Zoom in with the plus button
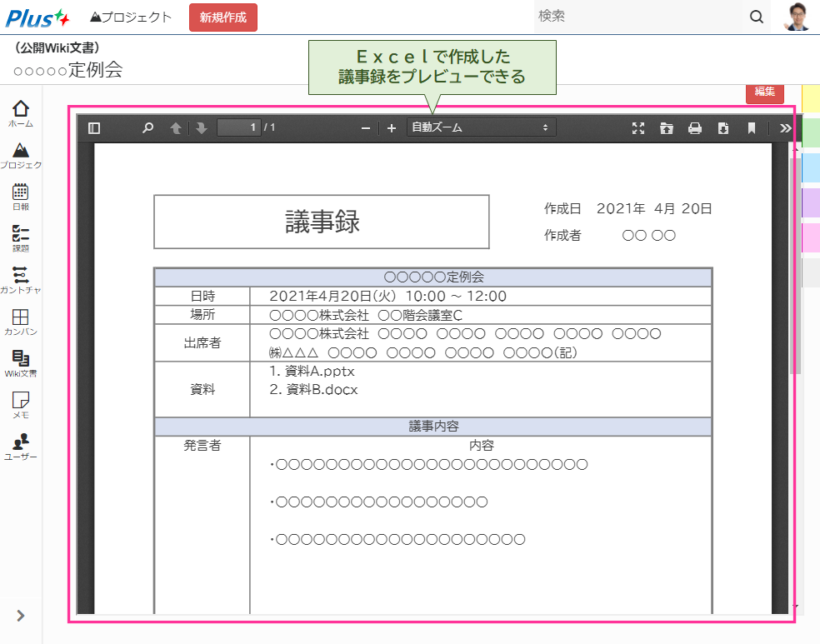 coord(392,128)
